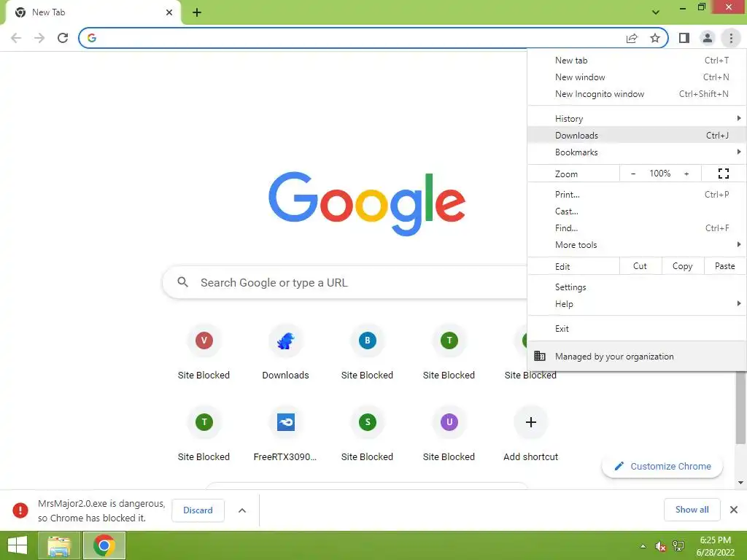Choose Find... in the menu
The image size is (747, 560).
(x=637, y=227)
